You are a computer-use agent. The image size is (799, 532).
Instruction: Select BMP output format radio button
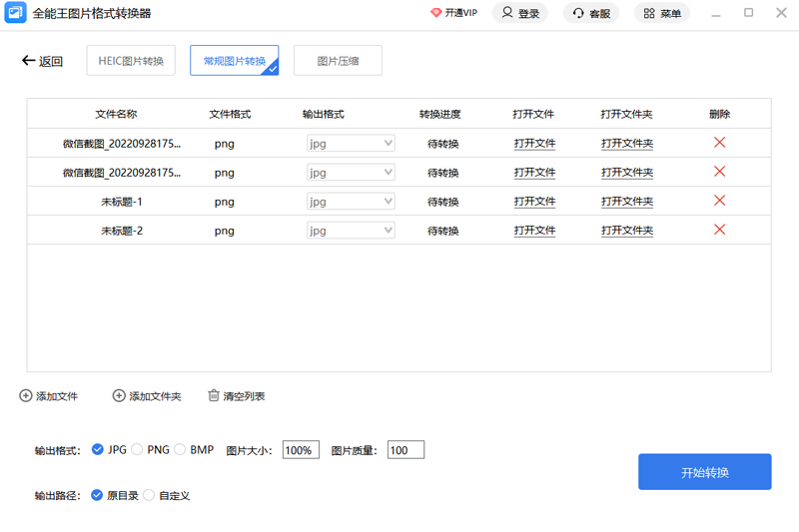pos(180,449)
